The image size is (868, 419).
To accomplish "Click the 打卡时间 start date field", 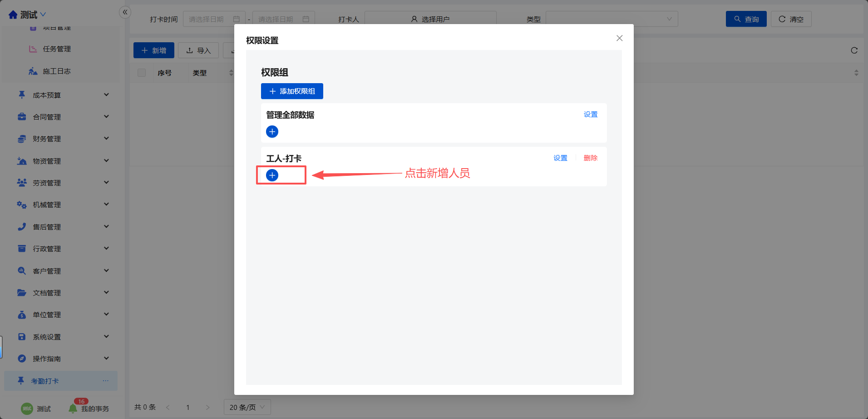I will (x=213, y=19).
